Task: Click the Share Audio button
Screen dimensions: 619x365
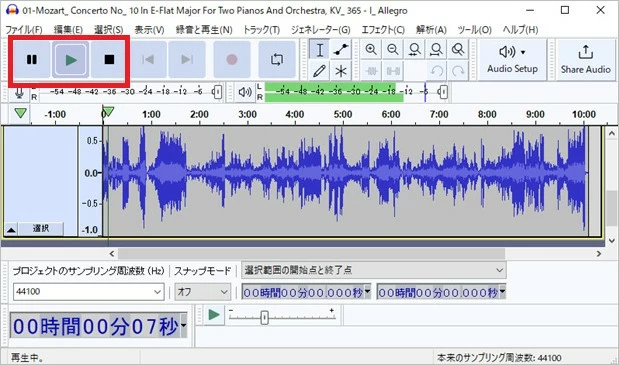Action: pos(585,60)
